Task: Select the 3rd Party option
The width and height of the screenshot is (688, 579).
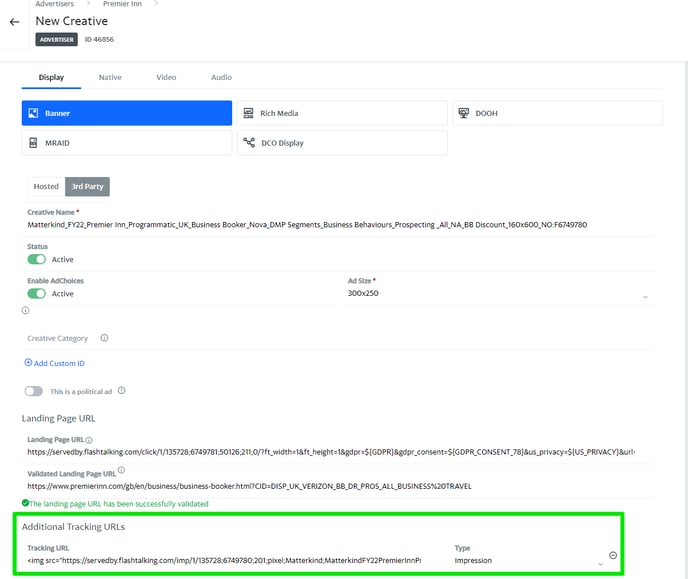Action: (x=87, y=186)
